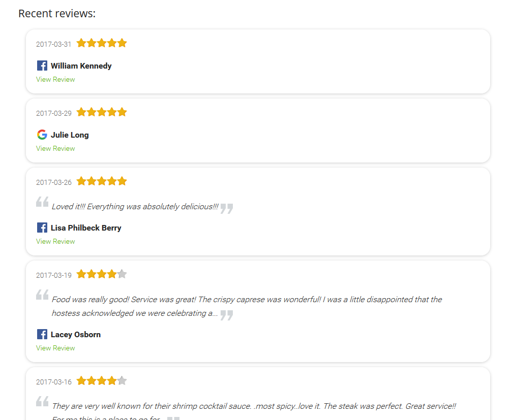512x420 pixels.
Task: Click Facebook icon beside William Kennedy
Action: coord(42,66)
